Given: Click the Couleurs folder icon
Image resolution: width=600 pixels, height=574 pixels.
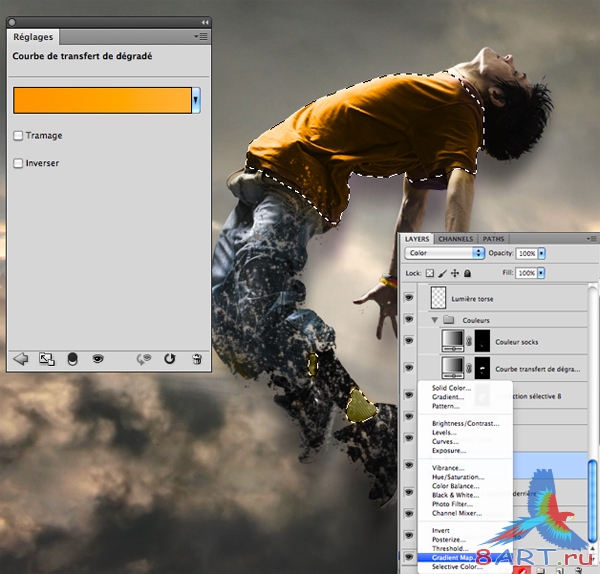Looking at the screenshot, I should coord(448,320).
